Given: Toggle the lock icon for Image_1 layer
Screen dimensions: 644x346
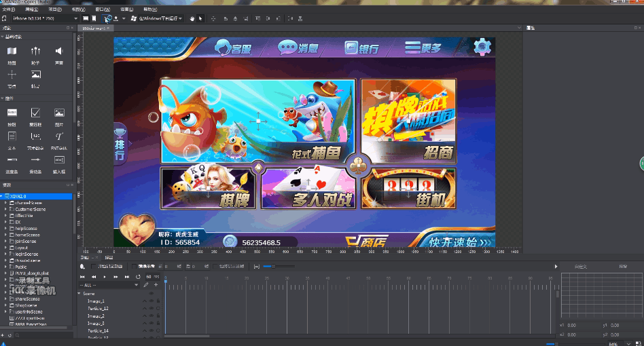Looking at the screenshot, I should pyautogui.click(x=158, y=301).
